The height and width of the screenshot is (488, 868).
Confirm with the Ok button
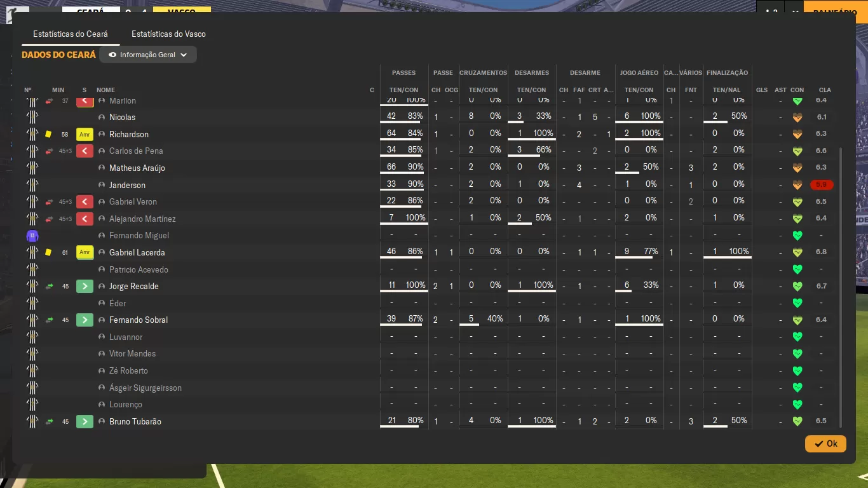coord(825,444)
